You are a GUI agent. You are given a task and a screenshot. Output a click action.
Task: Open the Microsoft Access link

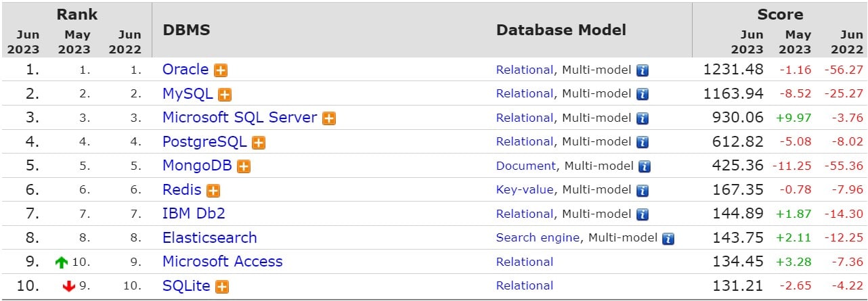[x=223, y=262]
